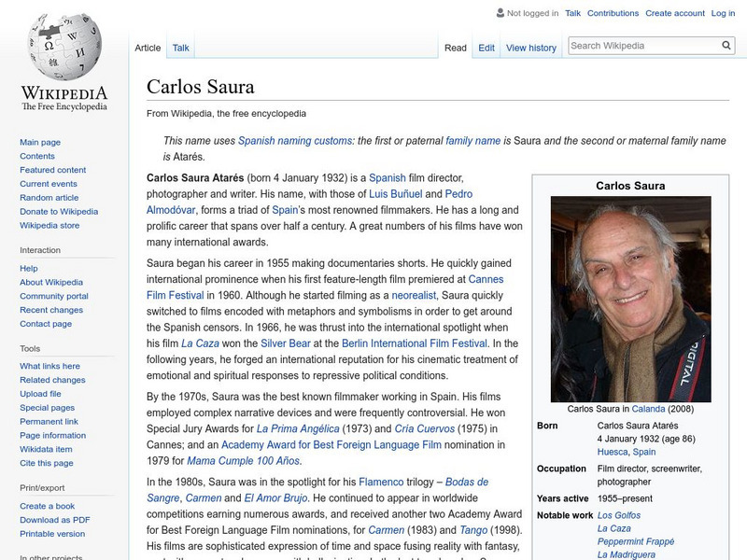The image size is (747, 560).
Task: Open Mama Cumple 100 Años link
Action: point(244,461)
